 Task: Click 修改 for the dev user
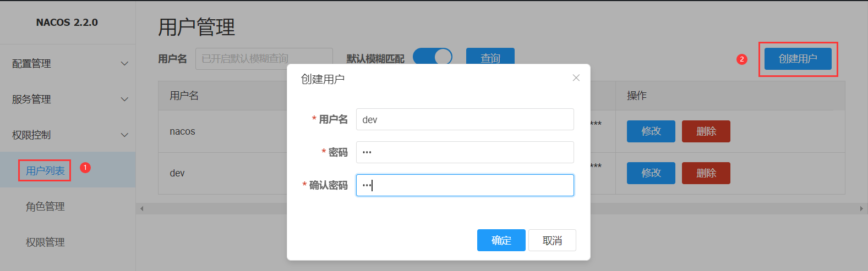coord(651,173)
